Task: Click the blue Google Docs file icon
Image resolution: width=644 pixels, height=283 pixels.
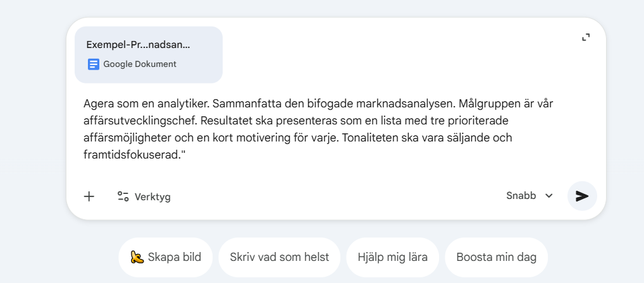Action: click(94, 64)
